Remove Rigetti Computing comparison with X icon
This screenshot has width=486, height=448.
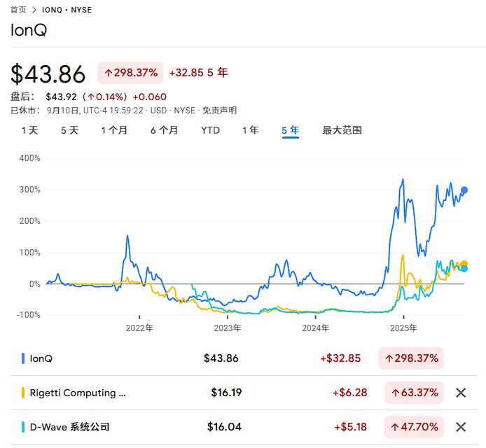click(461, 393)
